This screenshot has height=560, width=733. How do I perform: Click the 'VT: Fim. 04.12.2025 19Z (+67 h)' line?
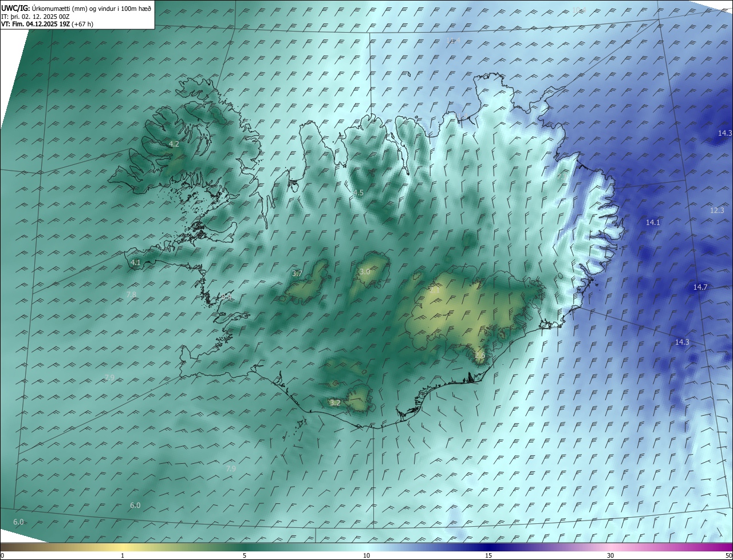point(47,24)
